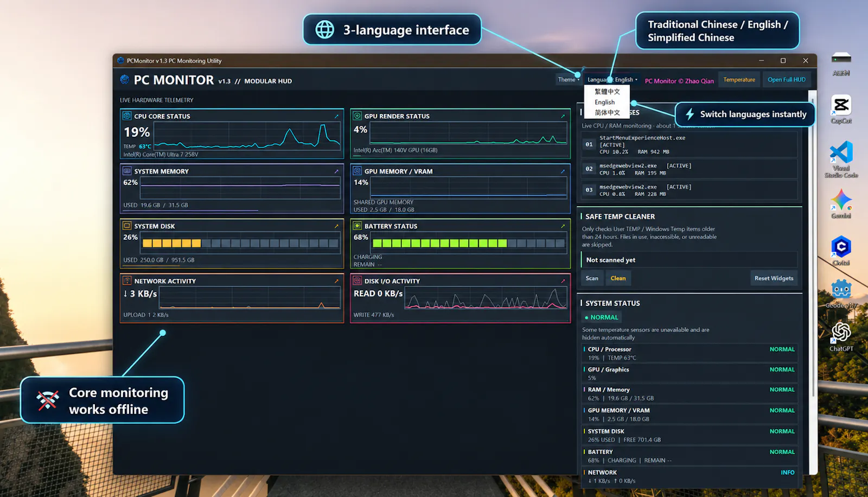Click the PC Monitor logo icon
The image size is (868, 497).
click(125, 80)
